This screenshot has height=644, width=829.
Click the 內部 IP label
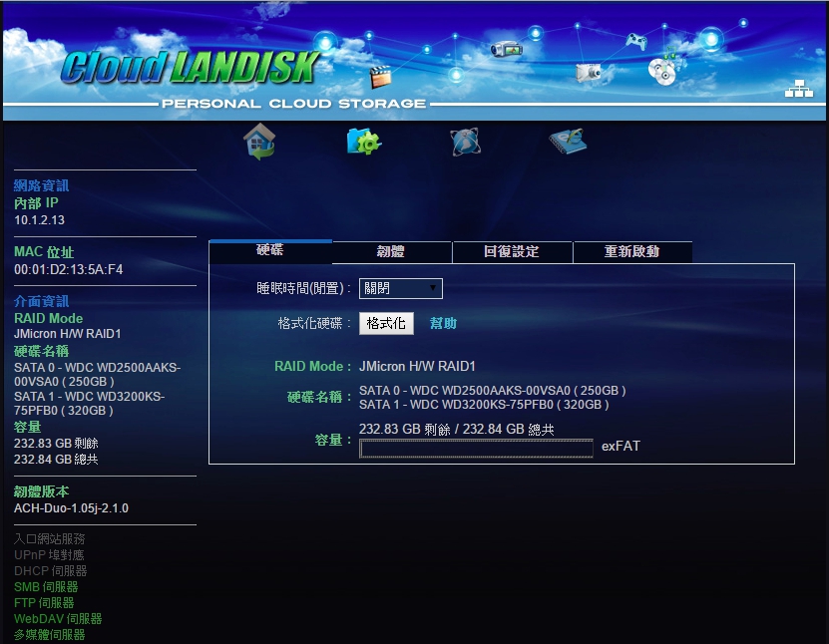coord(36,202)
